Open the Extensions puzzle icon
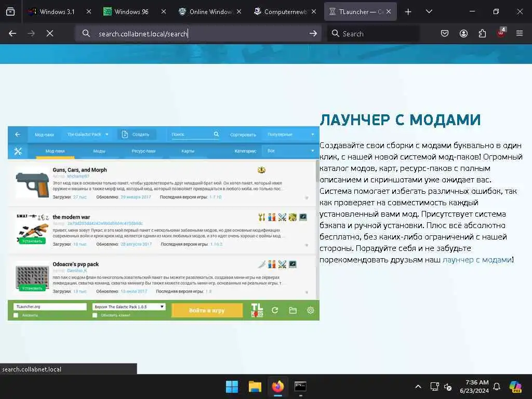Image resolution: width=532 pixels, height=399 pixels. click(x=482, y=34)
